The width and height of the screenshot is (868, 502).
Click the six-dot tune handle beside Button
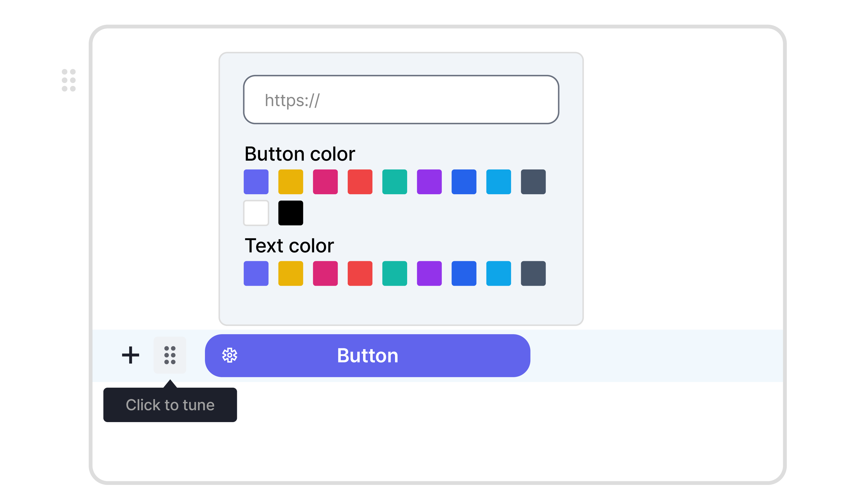point(170,355)
